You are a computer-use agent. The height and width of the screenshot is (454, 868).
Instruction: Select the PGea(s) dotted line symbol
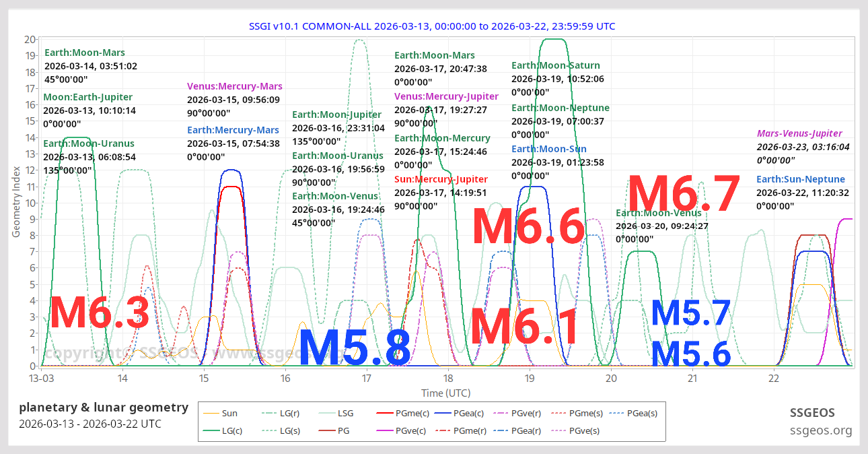click(x=618, y=413)
